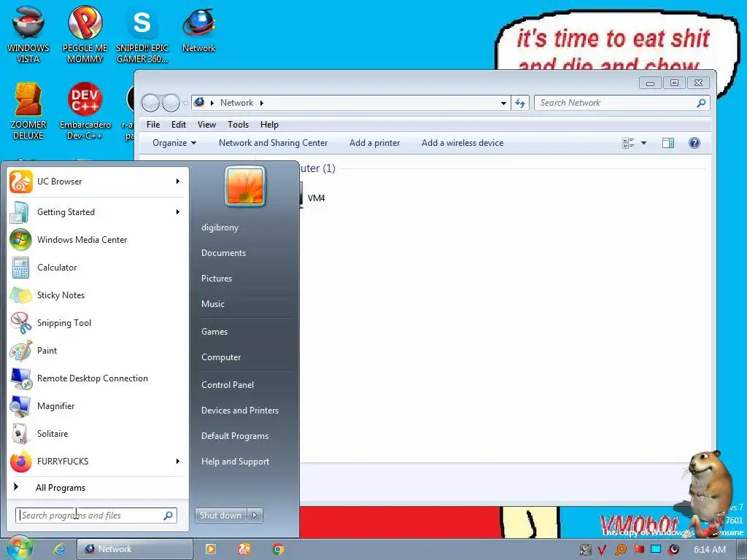Expand FURRYFUCKS jump list arrow

pos(178,461)
